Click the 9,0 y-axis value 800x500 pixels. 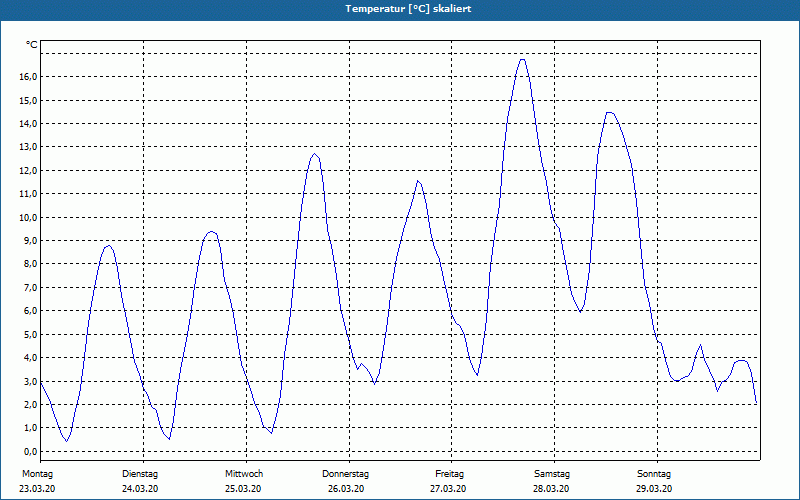pyautogui.click(x=31, y=241)
